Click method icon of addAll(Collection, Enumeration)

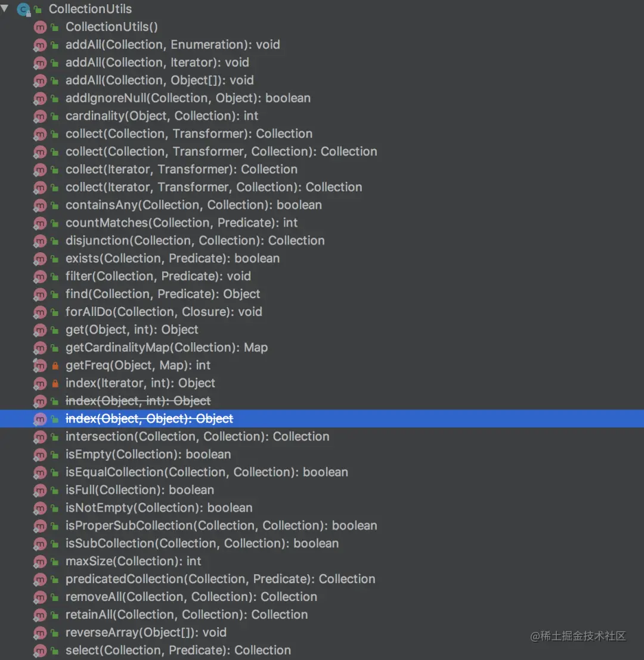pos(39,45)
